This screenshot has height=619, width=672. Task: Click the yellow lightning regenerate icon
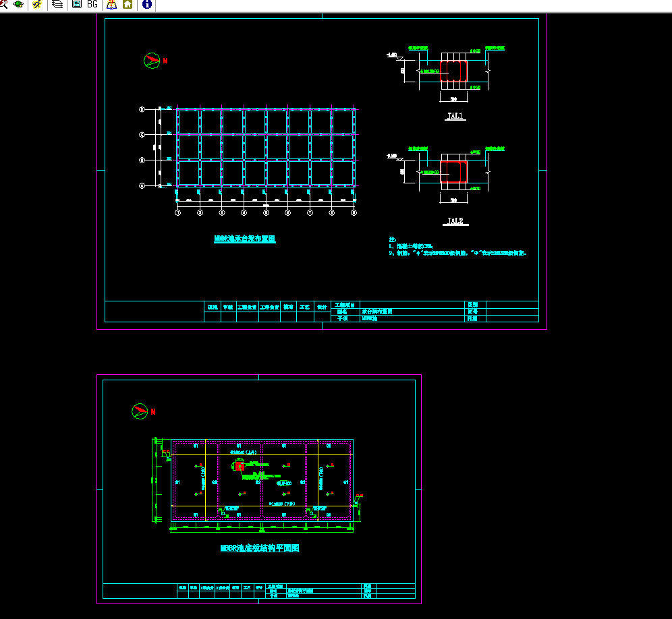[x=37, y=4]
